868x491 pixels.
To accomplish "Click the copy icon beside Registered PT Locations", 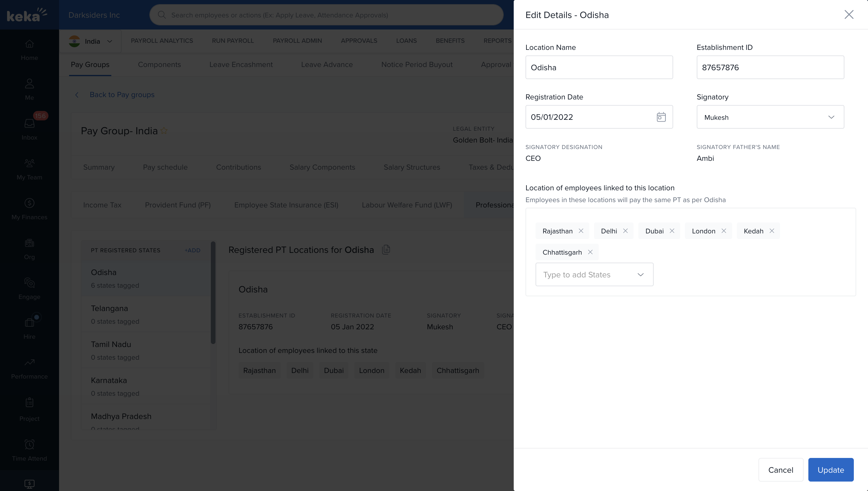I will pyautogui.click(x=386, y=250).
